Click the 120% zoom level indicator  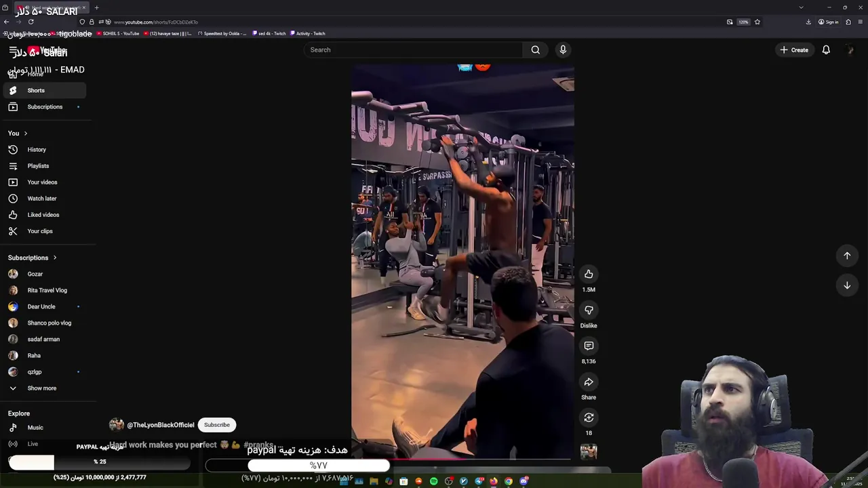(743, 22)
